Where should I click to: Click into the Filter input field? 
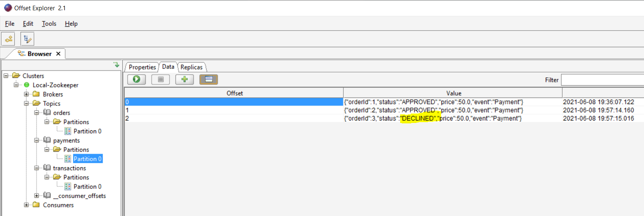[602, 80]
